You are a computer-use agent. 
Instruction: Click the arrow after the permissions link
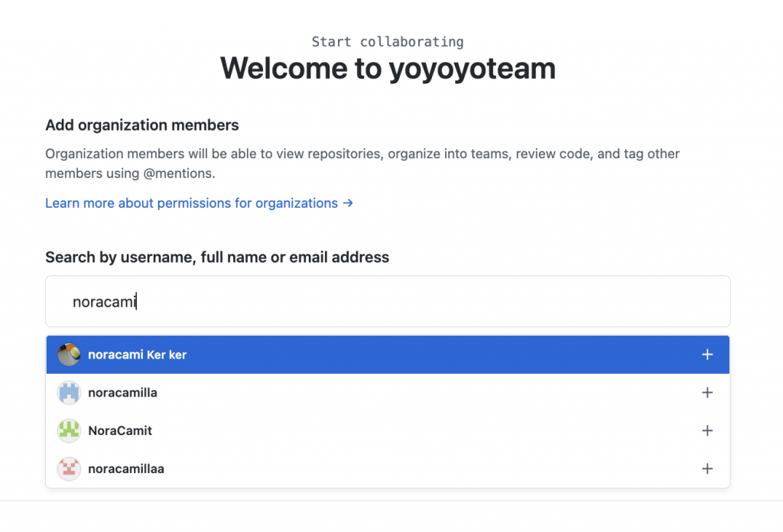point(348,203)
